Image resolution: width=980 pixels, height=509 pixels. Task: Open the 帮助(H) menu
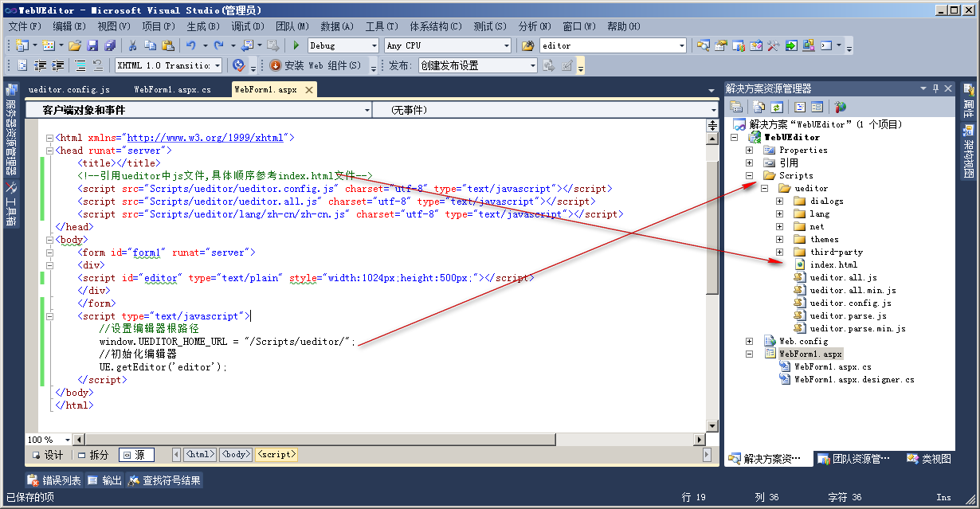(x=622, y=26)
